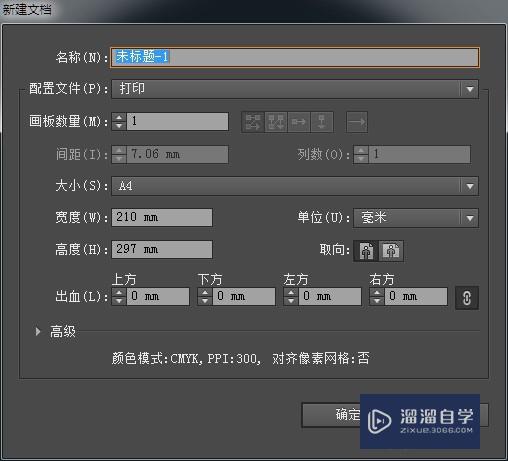
Task: Choose portrait orientation icon
Action: point(366,251)
